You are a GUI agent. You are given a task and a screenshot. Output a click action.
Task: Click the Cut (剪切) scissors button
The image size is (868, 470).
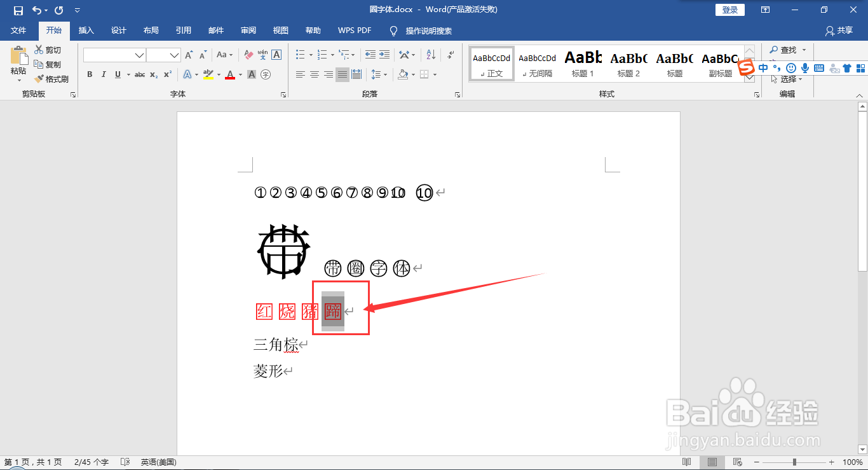[48, 50]
